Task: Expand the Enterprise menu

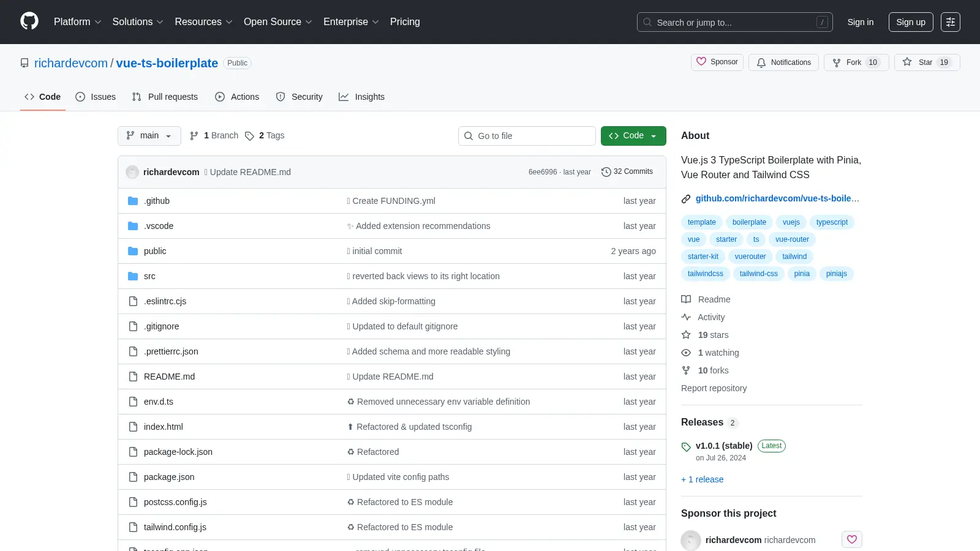Action: [351, 22]
